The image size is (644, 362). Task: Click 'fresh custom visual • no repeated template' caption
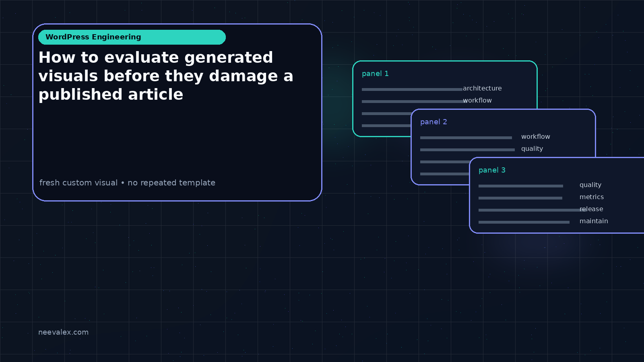(127, 183)
